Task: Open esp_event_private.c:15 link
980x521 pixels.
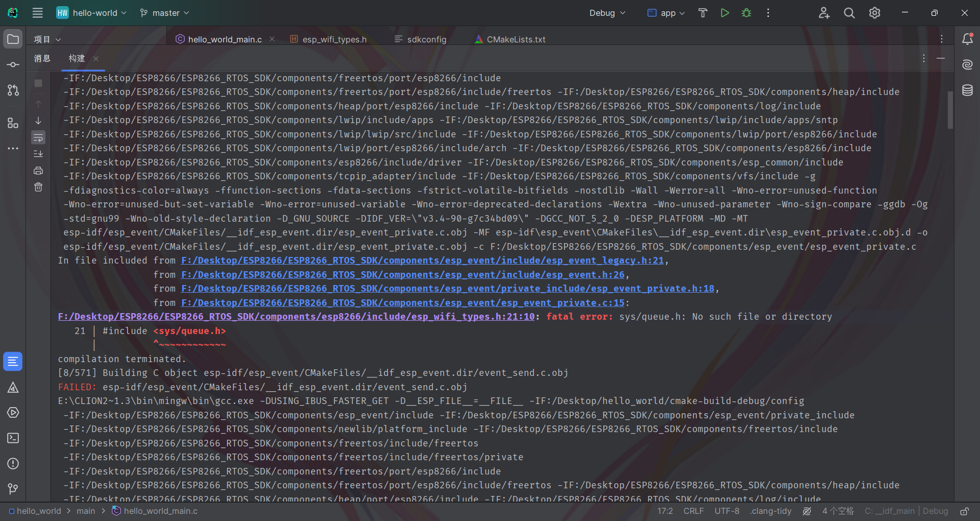Action: [403, 303]
